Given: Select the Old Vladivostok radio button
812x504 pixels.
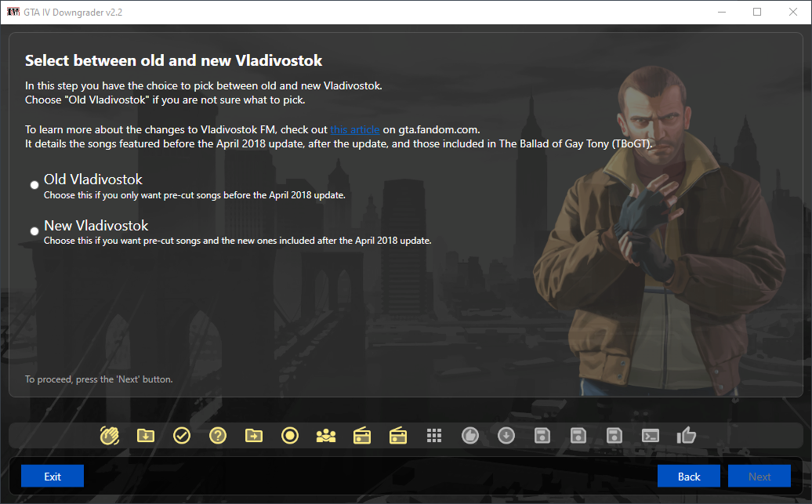Looking at the screenshot, I should pyautogui.click(x=34, y=185).
